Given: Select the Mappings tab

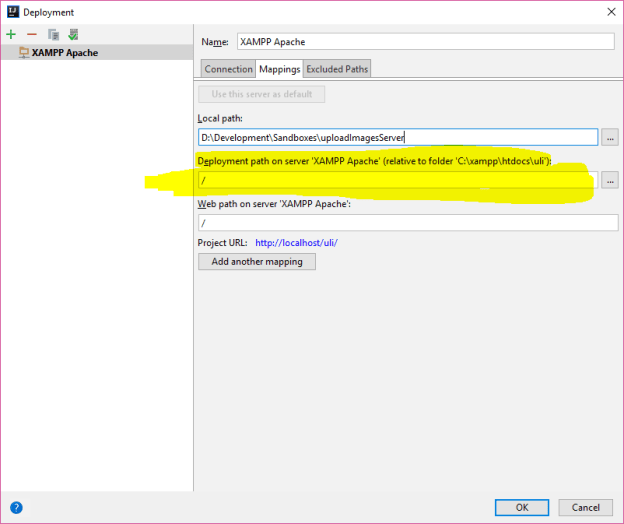Looking at the screenshot, I should point(279,69).
